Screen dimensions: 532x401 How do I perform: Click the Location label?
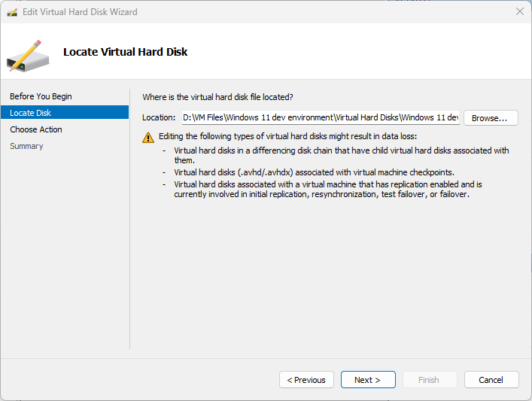tap(158, 118)
